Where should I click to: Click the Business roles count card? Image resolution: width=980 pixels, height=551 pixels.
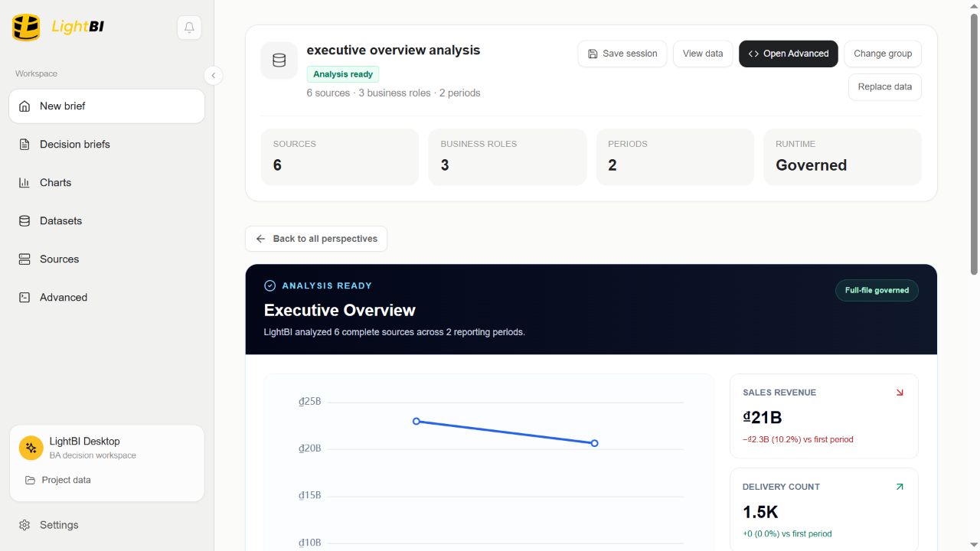[508, 157]
